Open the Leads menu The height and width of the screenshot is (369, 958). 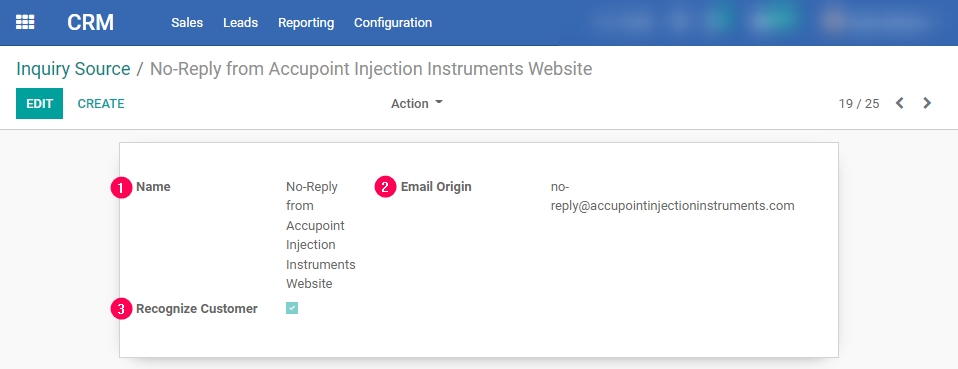[241, 23]
